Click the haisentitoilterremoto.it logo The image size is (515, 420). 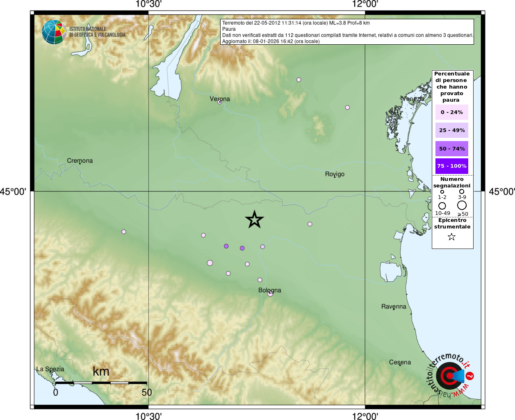point(450,376)
